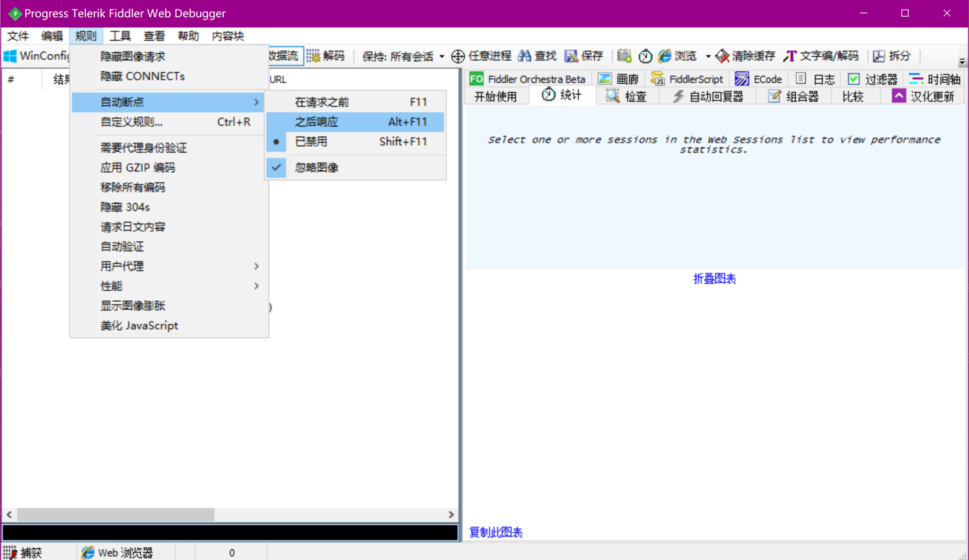Click the Web Browsers process filter (Web 浏览器)

[x=117, y=552]
